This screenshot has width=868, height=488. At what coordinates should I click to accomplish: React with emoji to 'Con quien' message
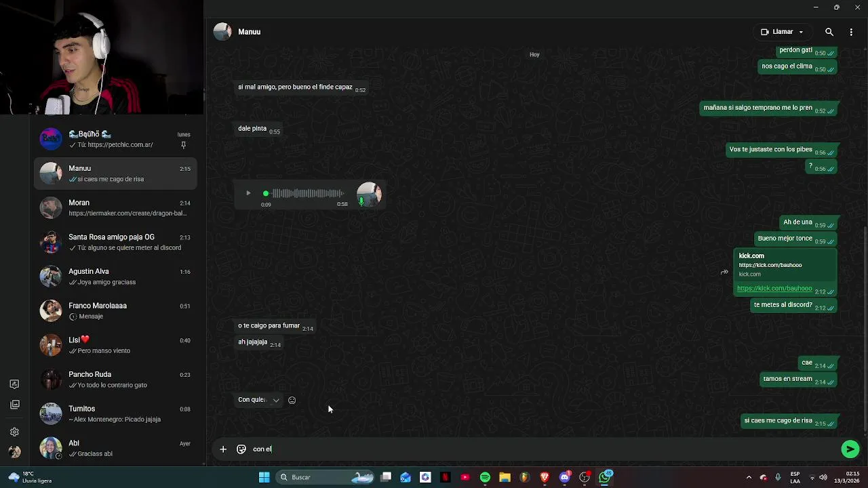pos(292,401)
